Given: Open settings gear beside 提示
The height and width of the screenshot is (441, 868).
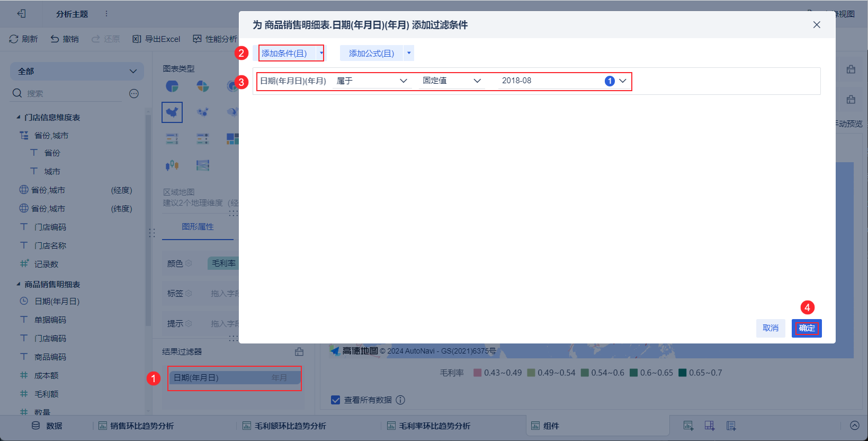Looking at the screenshot, I should coord(189,323).
